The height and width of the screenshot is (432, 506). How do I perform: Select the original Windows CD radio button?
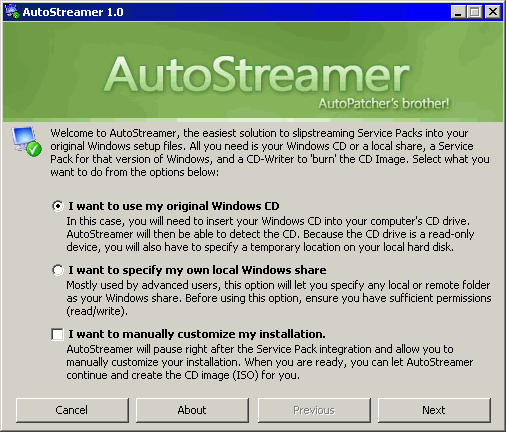point(58,206)
